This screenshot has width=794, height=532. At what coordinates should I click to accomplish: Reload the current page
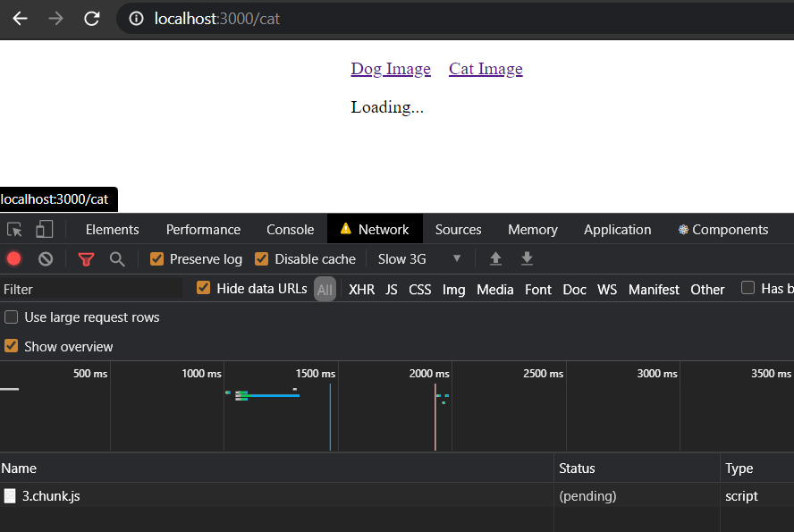[92, 18]
